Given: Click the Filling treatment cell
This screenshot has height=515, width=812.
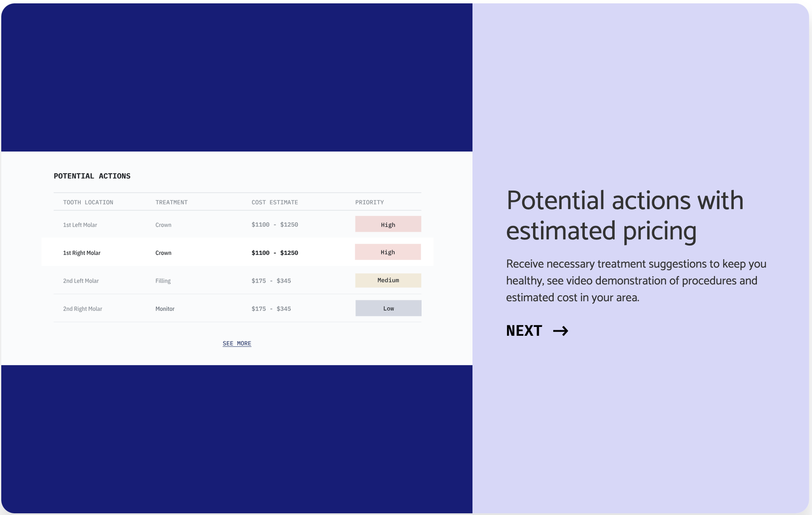Looking at the screenshot, I should [163, 281].
